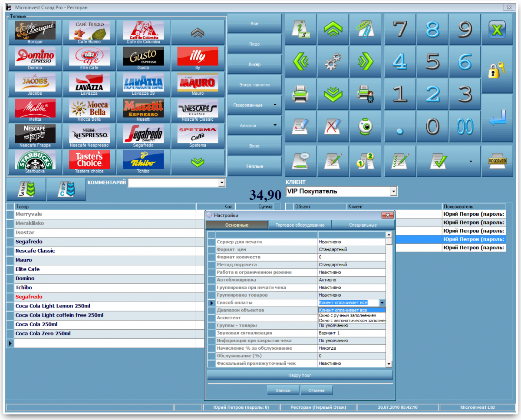Select the Lavazza 39 product tile
521x420 pixels.
[x=143, y=84]
